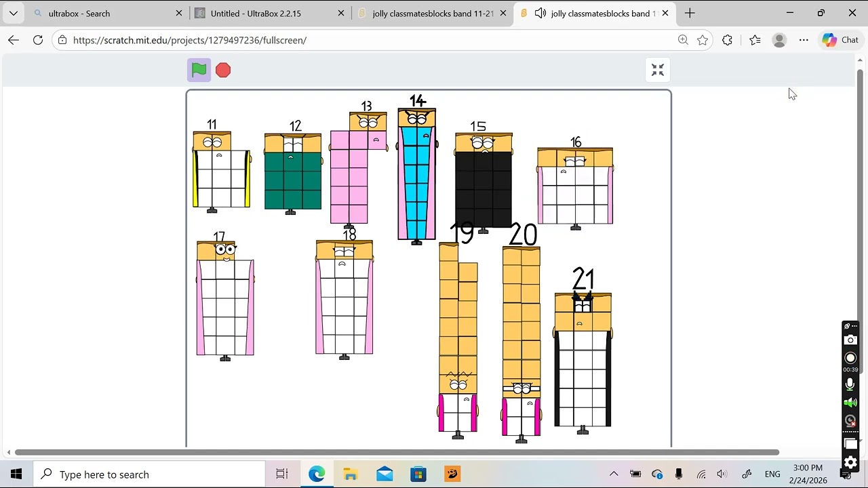Show hidden system tray icons
The image size is (868, 488).
(614, 474)
